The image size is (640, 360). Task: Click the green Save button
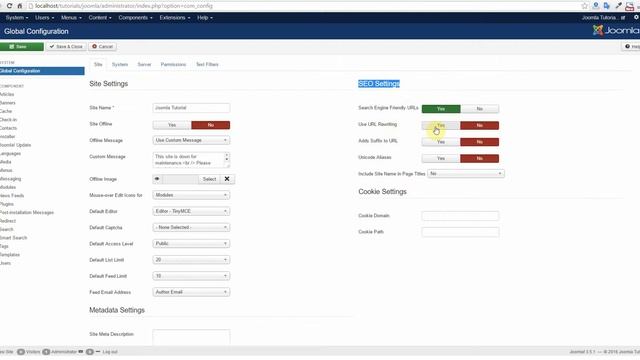[x=21, y=47]
